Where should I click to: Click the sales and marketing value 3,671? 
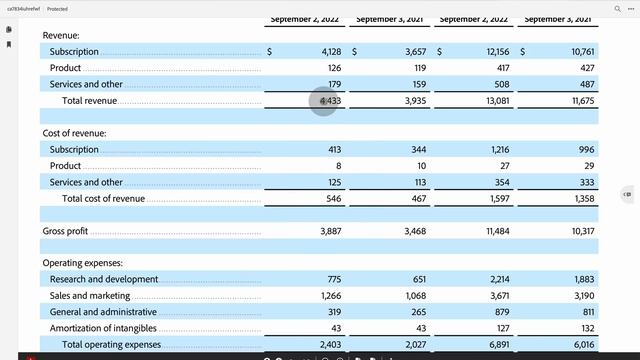[x=500, y=296]
